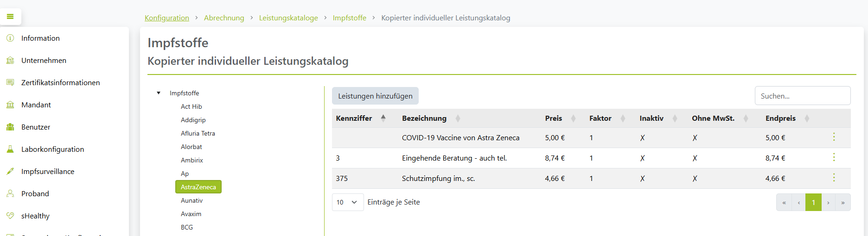The height and width of the screenshot is (236, 868).
Task: Select Act Hib in vaccine tree
Action: [x=191, y=106]
